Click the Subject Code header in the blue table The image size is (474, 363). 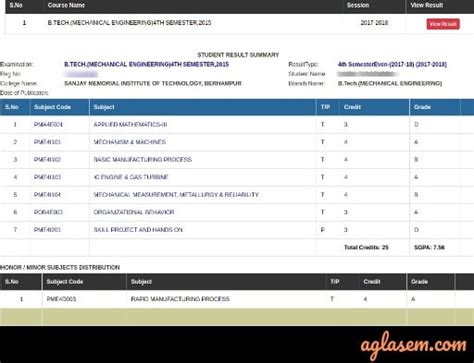pyautogui.click(x=52, y=107)
